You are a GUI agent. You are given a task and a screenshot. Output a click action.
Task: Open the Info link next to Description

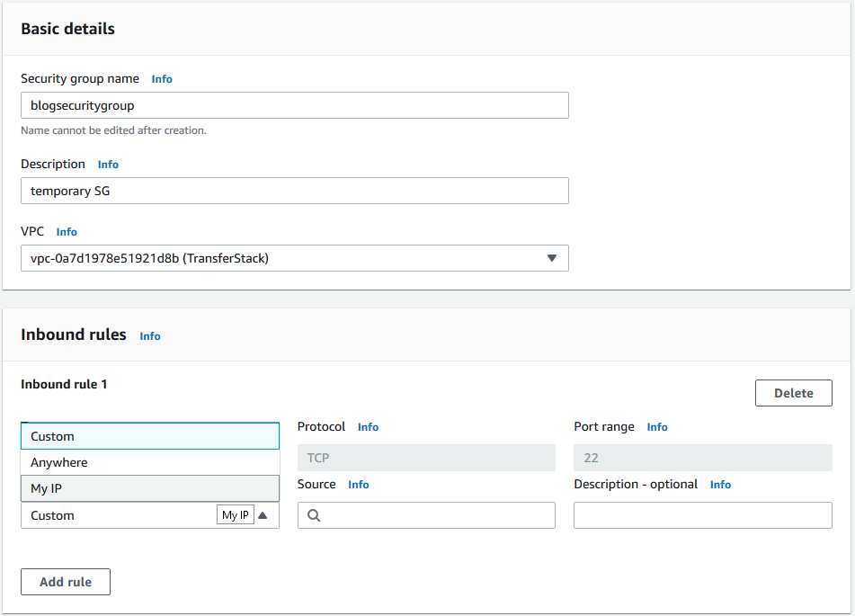pyautogui.click(x=107, y=165)
